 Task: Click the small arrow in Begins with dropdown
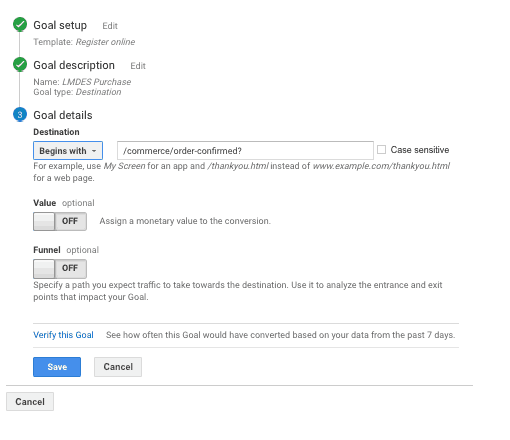(x=94, y=151)
